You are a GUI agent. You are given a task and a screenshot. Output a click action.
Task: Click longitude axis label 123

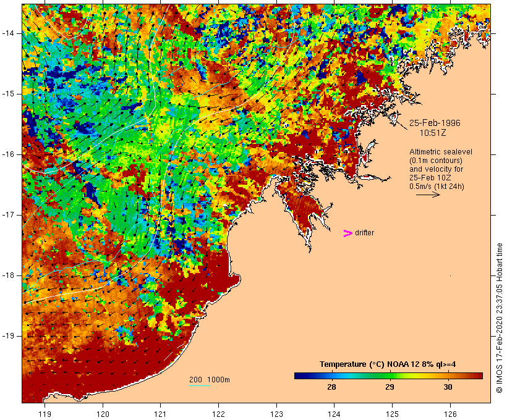coord(276,414)
